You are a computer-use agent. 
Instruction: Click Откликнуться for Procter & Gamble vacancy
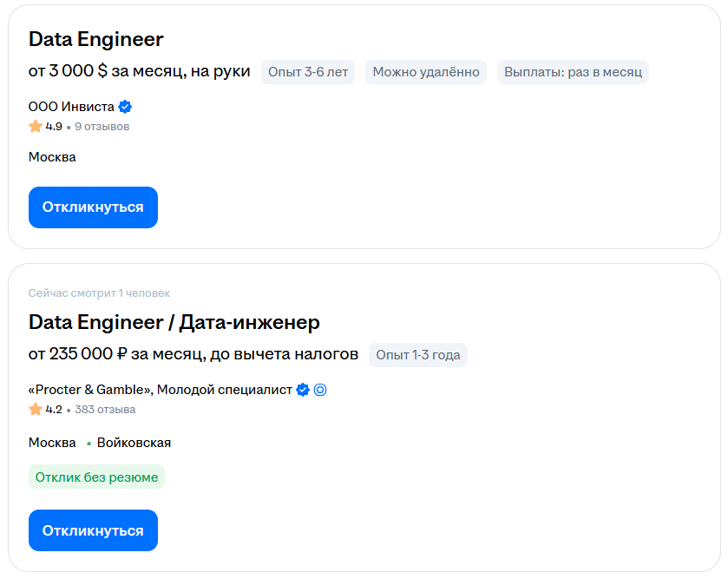tap(93, 530)
